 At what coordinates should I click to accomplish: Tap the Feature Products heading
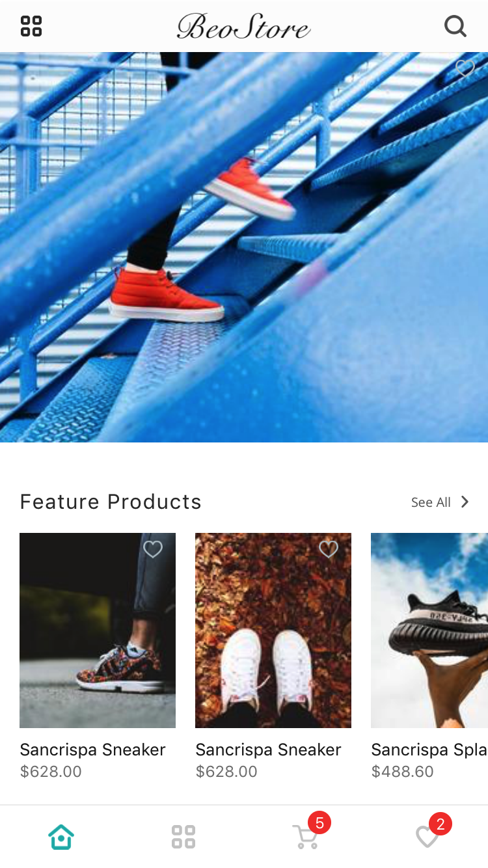[x=111, y=502]
